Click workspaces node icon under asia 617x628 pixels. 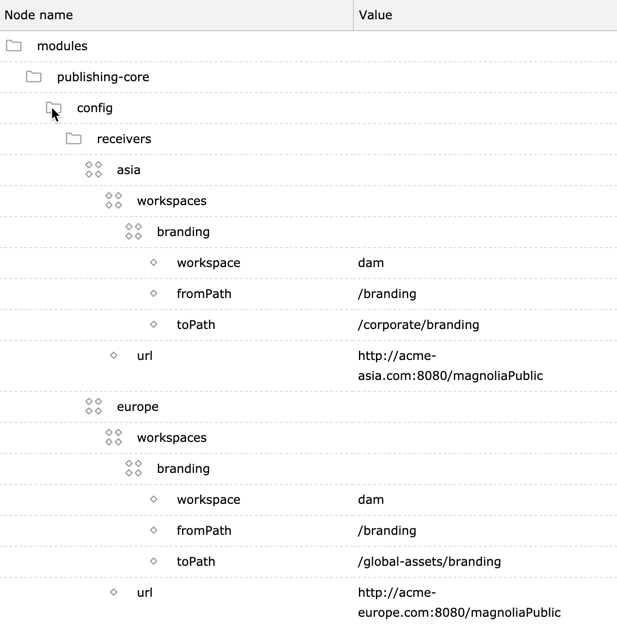(114, 201)
